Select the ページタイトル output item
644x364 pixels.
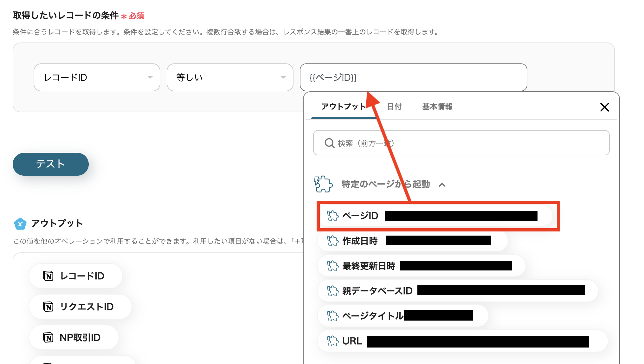tap(373, 316)
